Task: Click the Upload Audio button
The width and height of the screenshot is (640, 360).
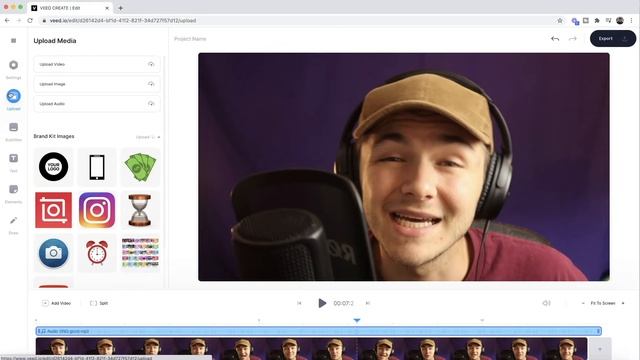Action: [97, 104]
